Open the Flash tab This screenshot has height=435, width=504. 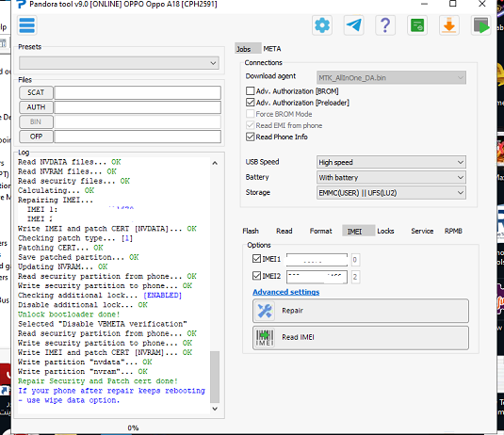(251, 231)
